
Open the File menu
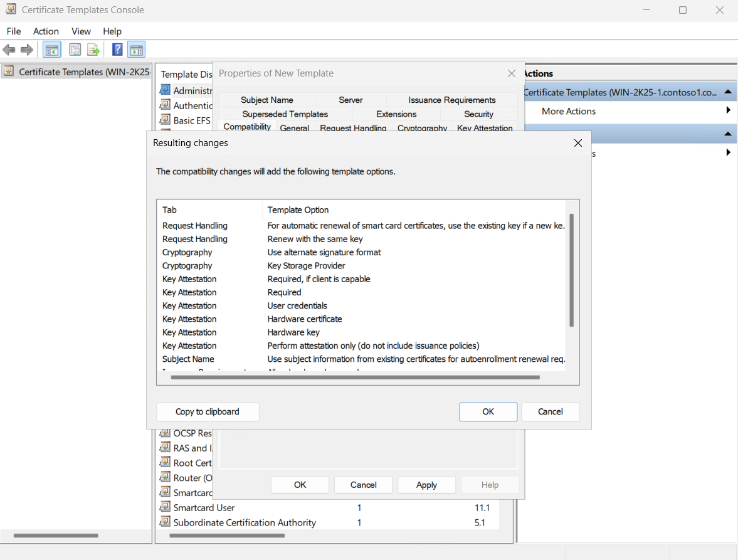pos(14,31)
